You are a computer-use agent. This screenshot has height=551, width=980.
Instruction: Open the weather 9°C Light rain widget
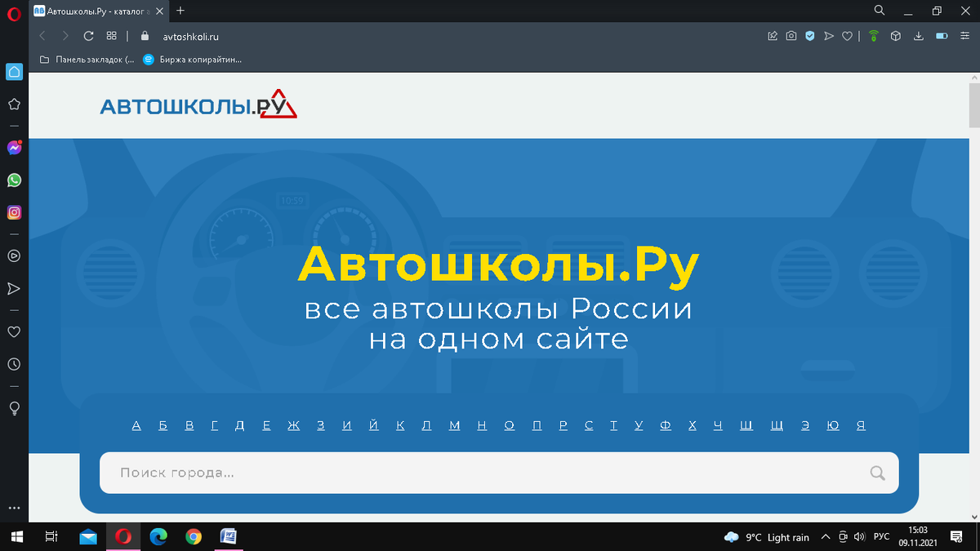tap(766, 536)
